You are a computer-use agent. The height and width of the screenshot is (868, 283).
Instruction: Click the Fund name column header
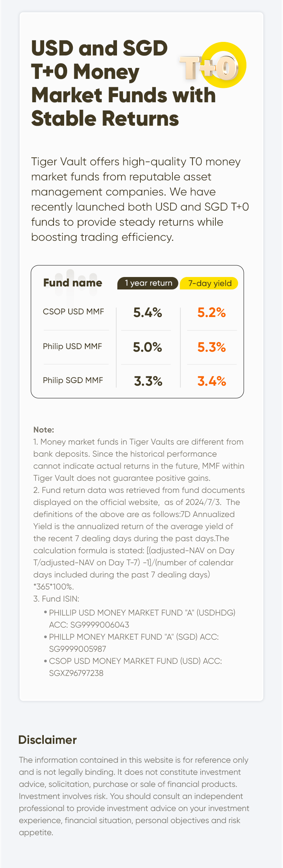72,283
